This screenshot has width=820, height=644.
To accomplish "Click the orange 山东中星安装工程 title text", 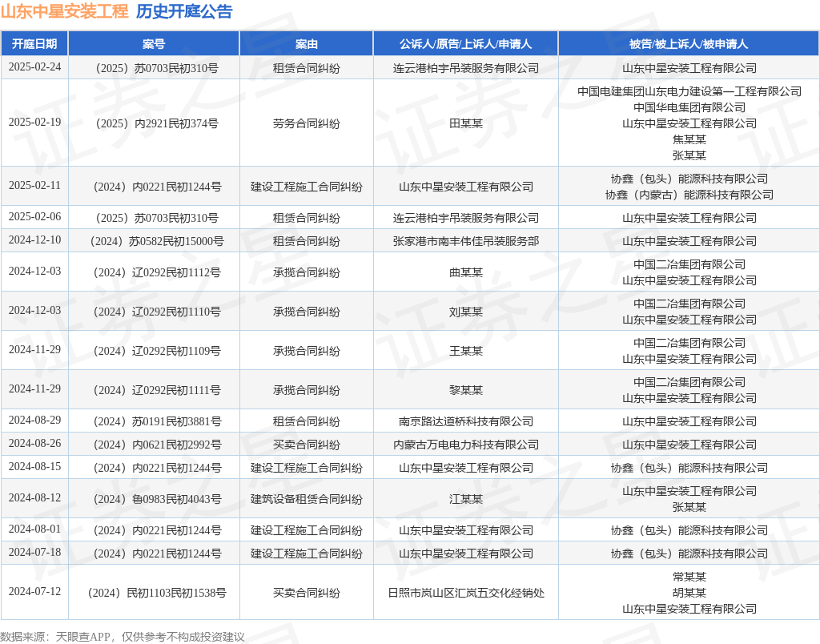I will (x=64, y=11).
